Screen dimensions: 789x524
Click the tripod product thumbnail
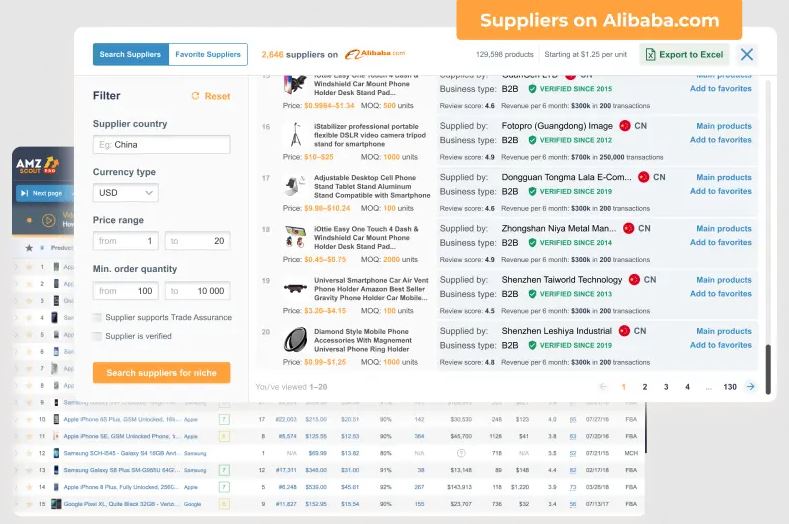point(296,135)
